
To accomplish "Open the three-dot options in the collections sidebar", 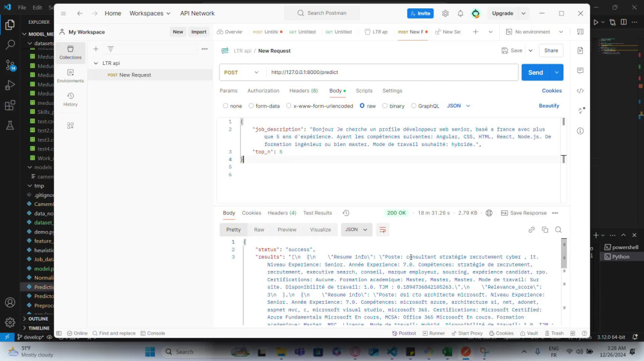I will coord(205,49).
